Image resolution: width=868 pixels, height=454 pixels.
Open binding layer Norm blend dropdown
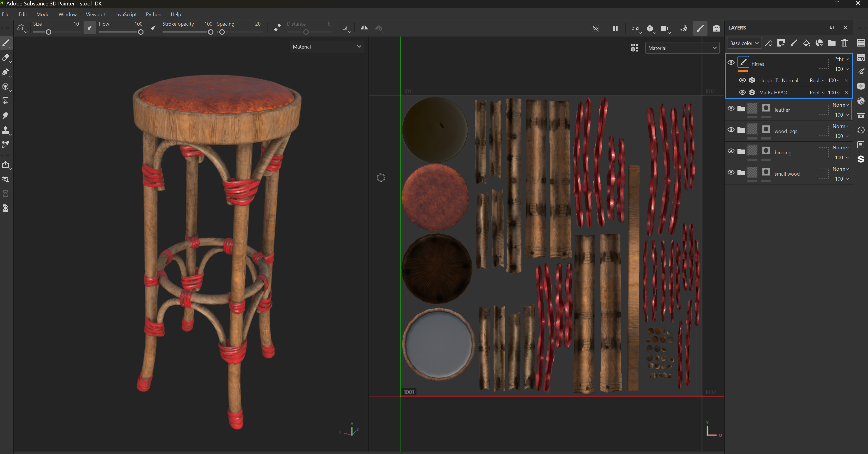tap(840, 147)
